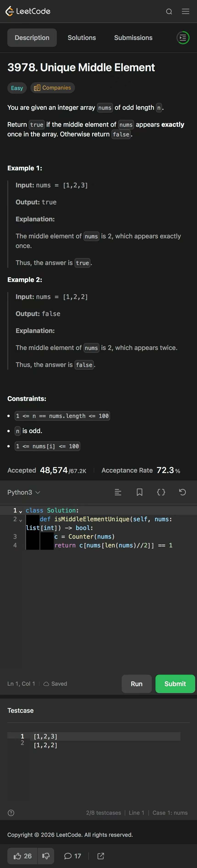The width and height of the screenshot is (197, 868).
Task: Click the green Submit button
Action: (175, 684)
